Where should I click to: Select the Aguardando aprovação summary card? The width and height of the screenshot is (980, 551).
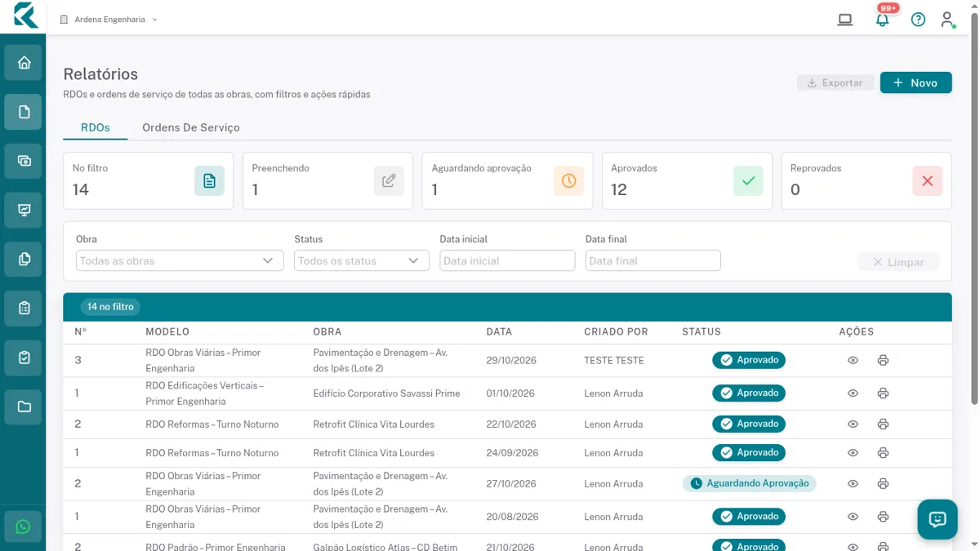coord(507,180)
